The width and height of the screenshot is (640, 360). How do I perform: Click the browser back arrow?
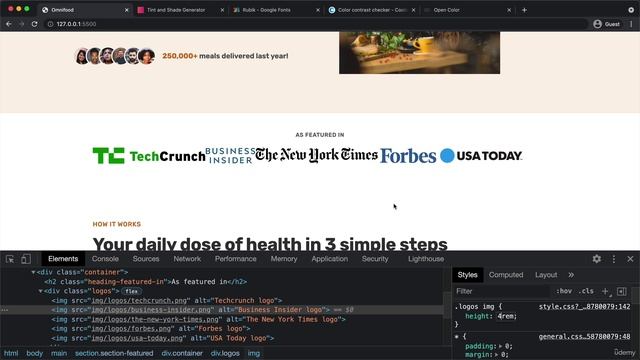[x=9, y=24]
